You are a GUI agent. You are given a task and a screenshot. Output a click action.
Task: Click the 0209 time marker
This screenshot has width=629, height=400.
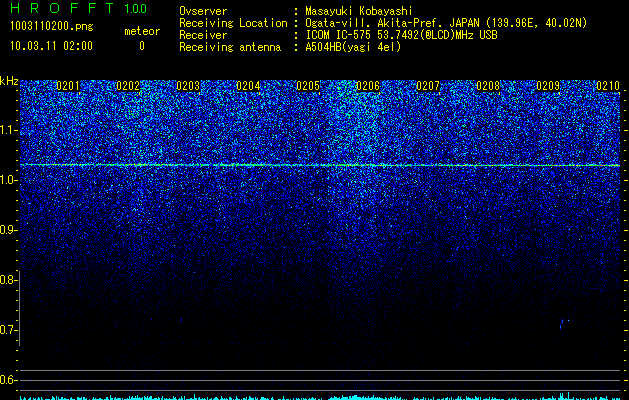coord(548,86)
